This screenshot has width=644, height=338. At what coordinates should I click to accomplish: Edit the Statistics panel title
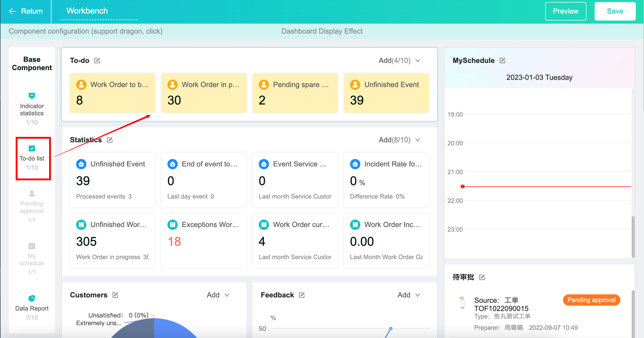(x=110, y=140)
